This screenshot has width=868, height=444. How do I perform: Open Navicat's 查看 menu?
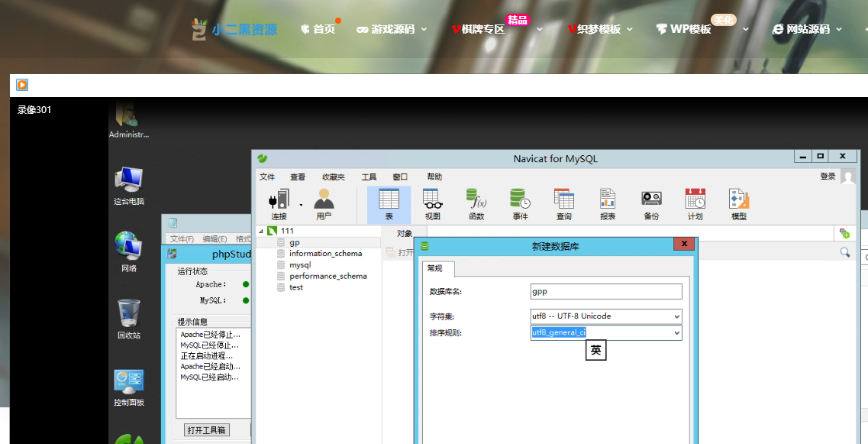298,177
